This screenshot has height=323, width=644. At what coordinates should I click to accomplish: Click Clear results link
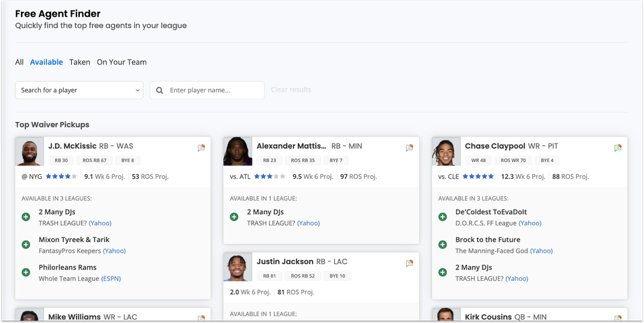pos(290,90)
